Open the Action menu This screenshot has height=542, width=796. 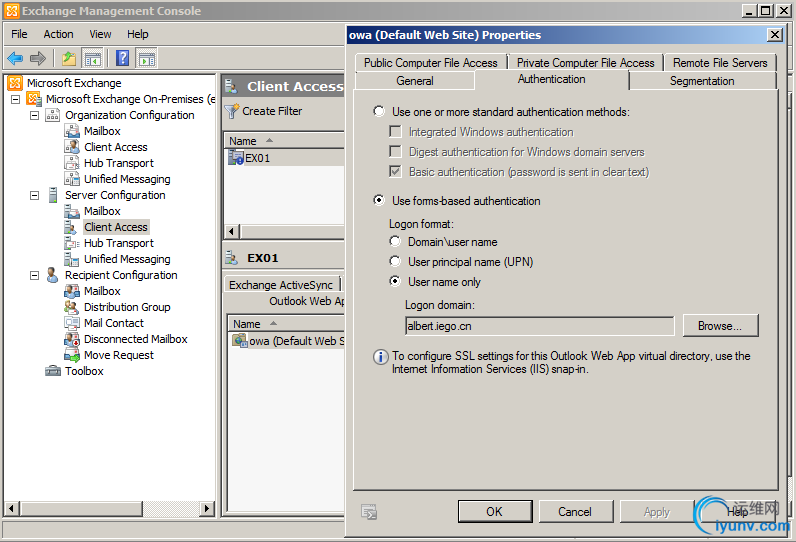click(58, 34)
